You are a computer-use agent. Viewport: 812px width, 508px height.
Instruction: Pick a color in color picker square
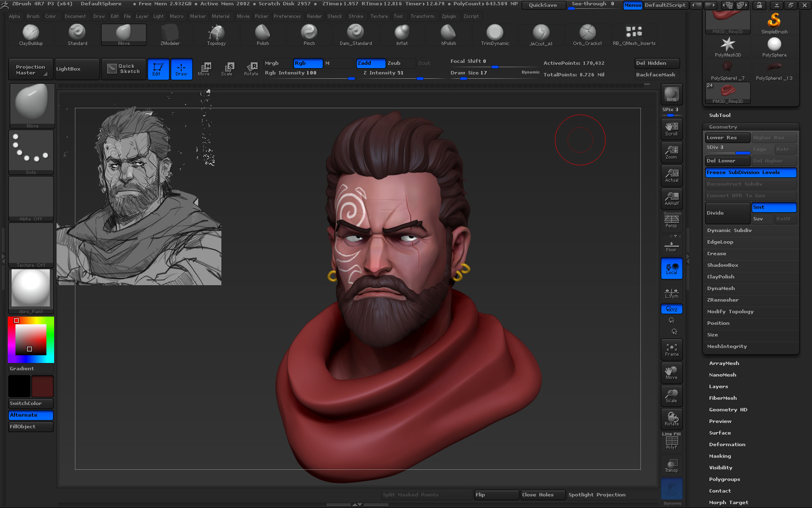(31, 340)
